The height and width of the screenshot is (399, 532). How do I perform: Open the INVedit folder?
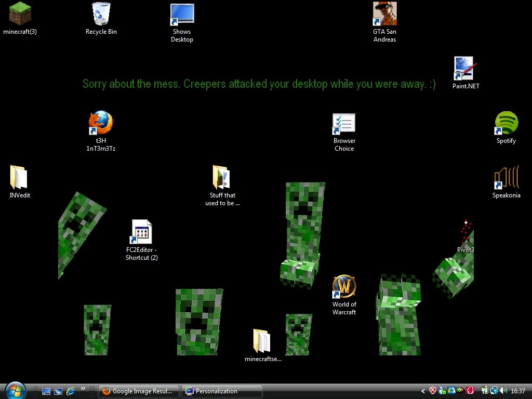(19, 177)
